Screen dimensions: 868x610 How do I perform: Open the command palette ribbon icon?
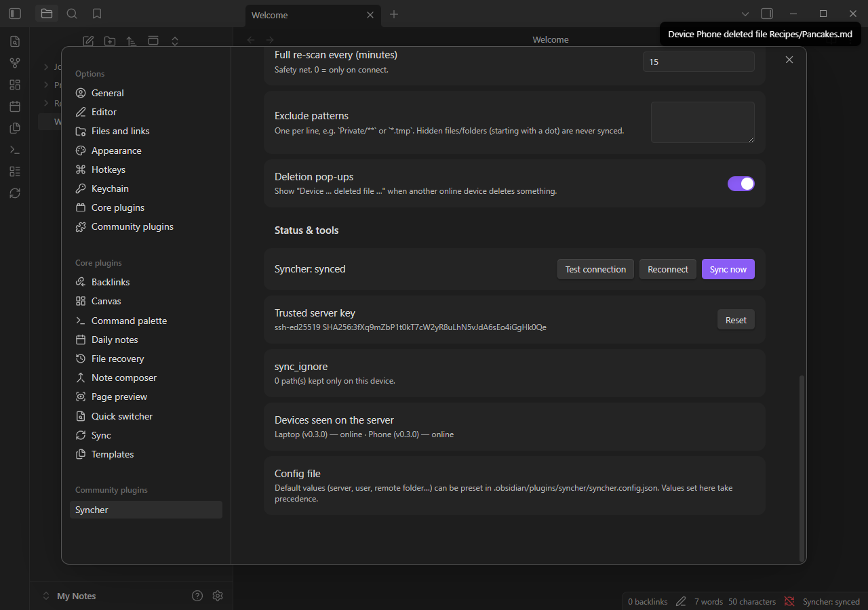click(15, 150)
